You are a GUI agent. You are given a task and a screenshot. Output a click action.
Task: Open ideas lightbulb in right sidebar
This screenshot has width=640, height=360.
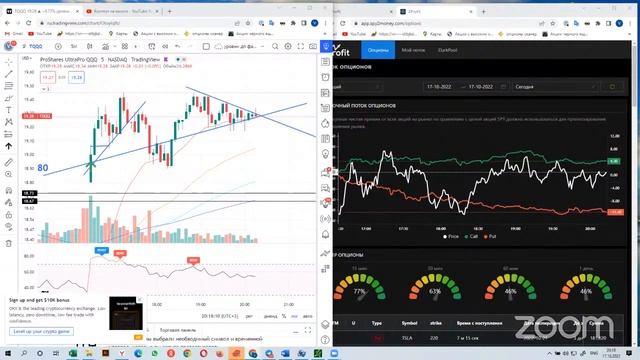[x=325, y=154]
